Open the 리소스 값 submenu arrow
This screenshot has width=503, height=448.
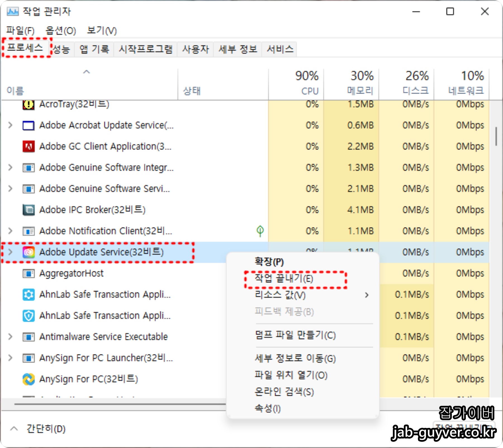coord(367,295)
